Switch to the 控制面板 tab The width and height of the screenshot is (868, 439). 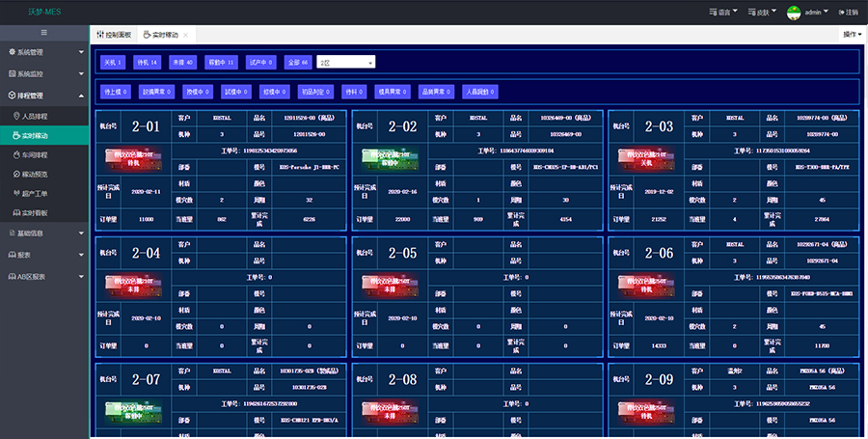(114, 34)
